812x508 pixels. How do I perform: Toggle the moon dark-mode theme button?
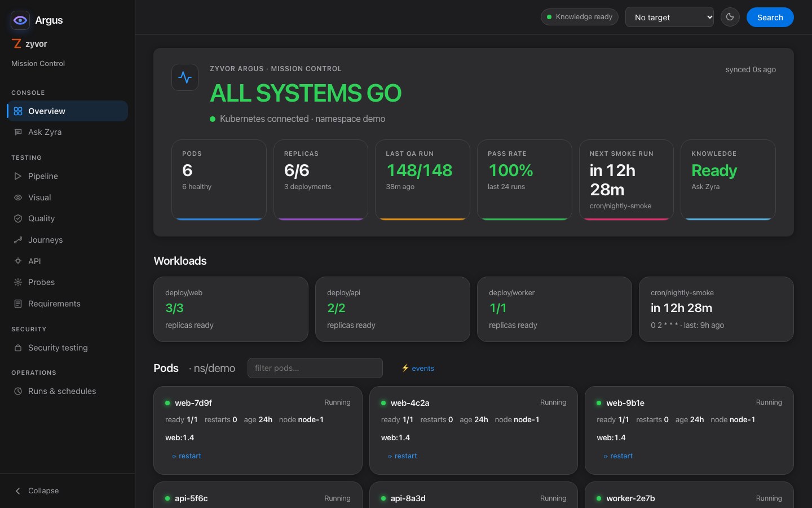click(x=730, y=17)
